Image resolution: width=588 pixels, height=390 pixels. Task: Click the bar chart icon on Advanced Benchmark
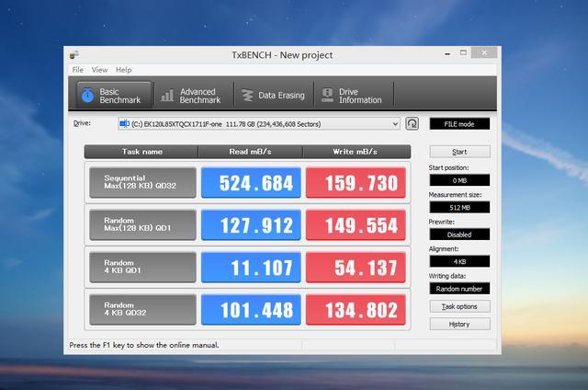(x=167, y=96)
